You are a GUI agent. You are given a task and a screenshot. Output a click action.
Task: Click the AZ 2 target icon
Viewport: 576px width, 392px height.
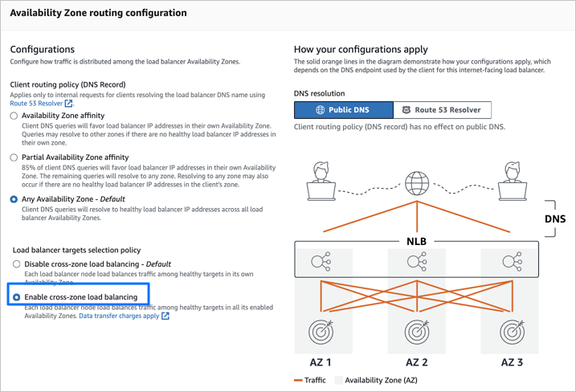click(x=417, y=331)
